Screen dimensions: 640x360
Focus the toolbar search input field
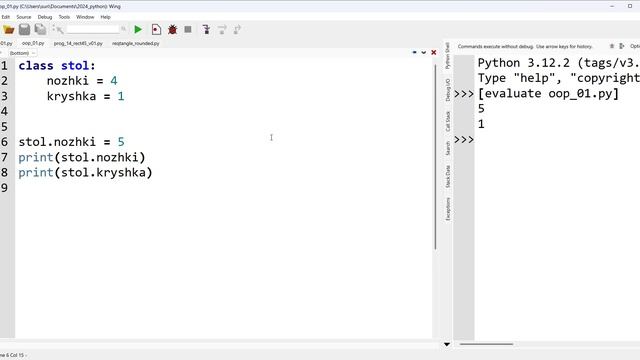click(93, 29)
